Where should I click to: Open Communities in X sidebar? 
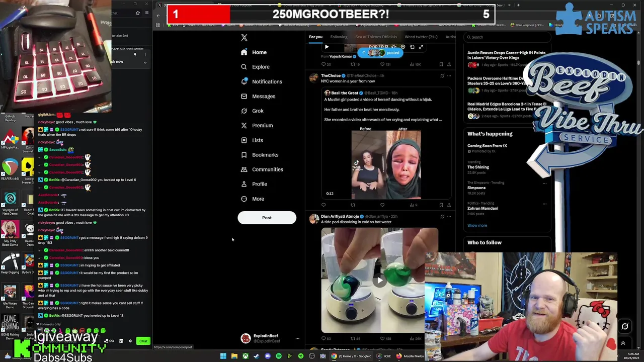coord(262,169)
